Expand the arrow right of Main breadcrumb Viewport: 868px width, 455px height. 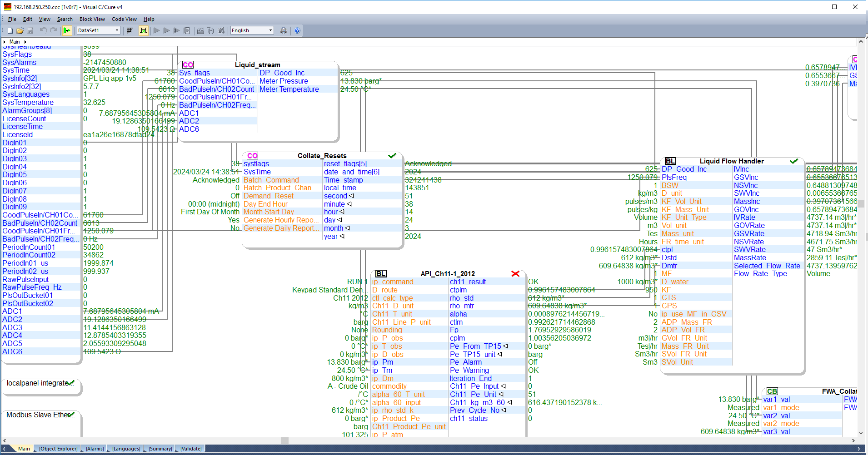(25, 42)
